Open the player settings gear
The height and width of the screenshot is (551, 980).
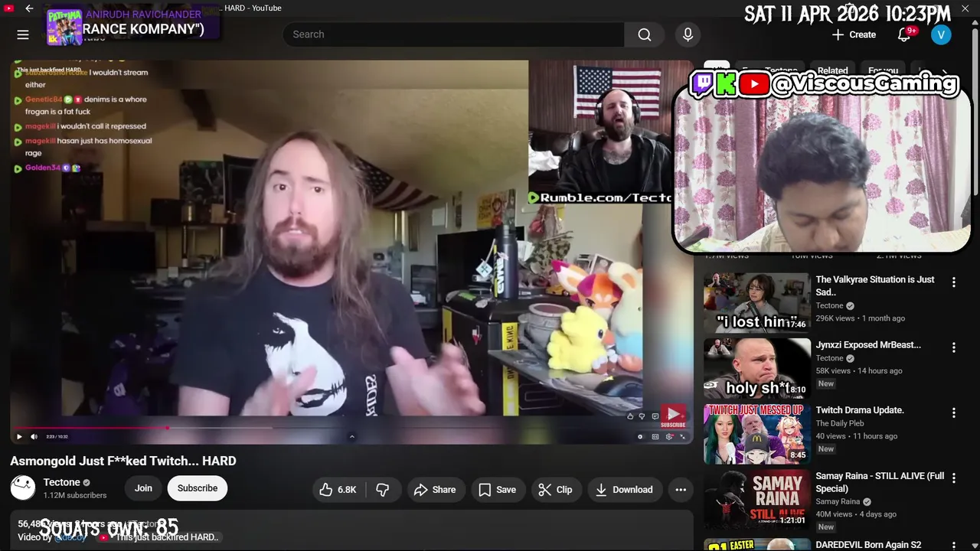point(669,436)
